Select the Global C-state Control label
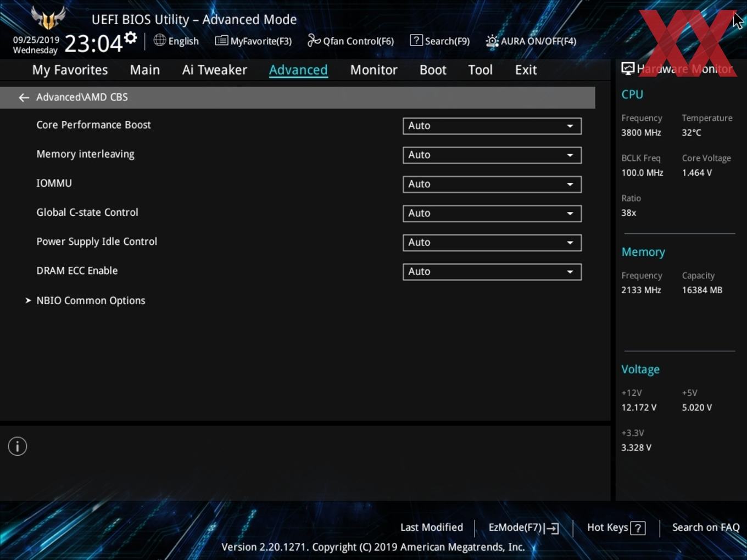Viewport: 747px width, 560px height. pos(87,212)
